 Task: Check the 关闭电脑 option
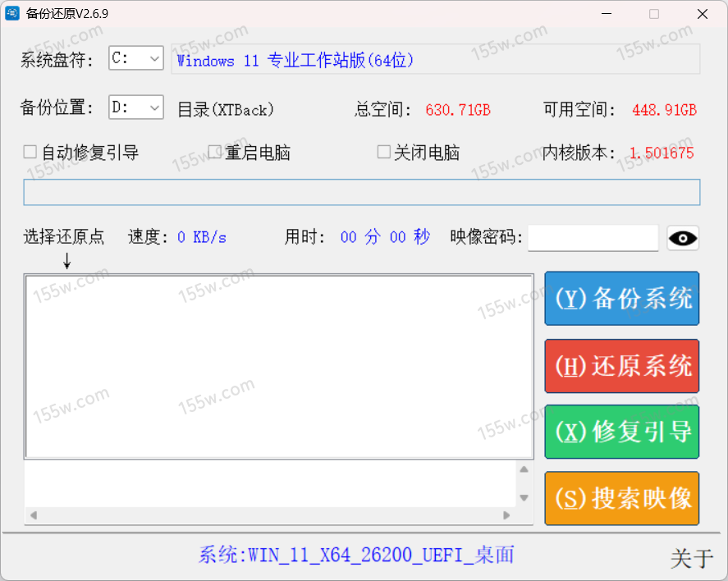pyautogui.click(x=383, y=152)
